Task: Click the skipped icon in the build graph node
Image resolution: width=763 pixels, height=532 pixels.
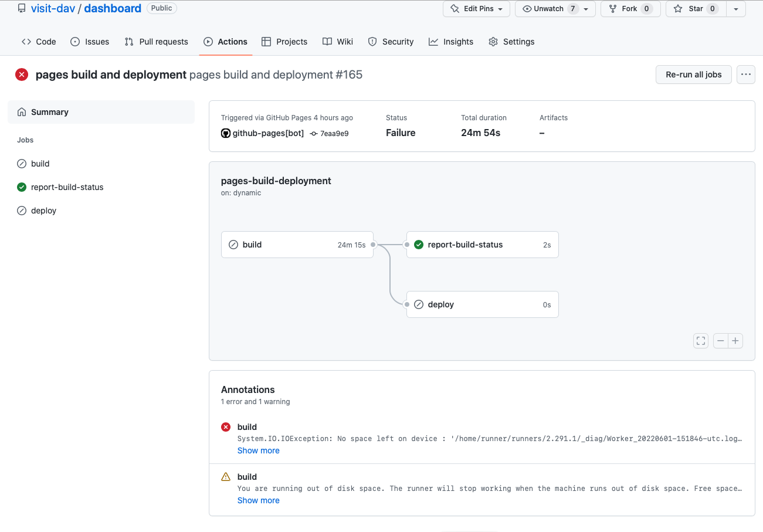Action: [233, 245]
